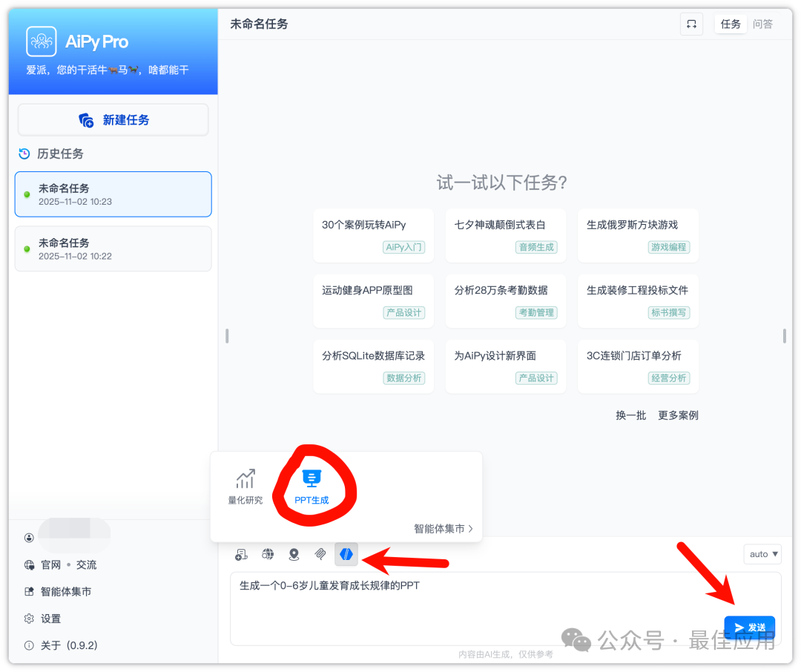Screen dimensions: 801x672
Task: Click the 新建任务 button
Action: tap(113, 119)
